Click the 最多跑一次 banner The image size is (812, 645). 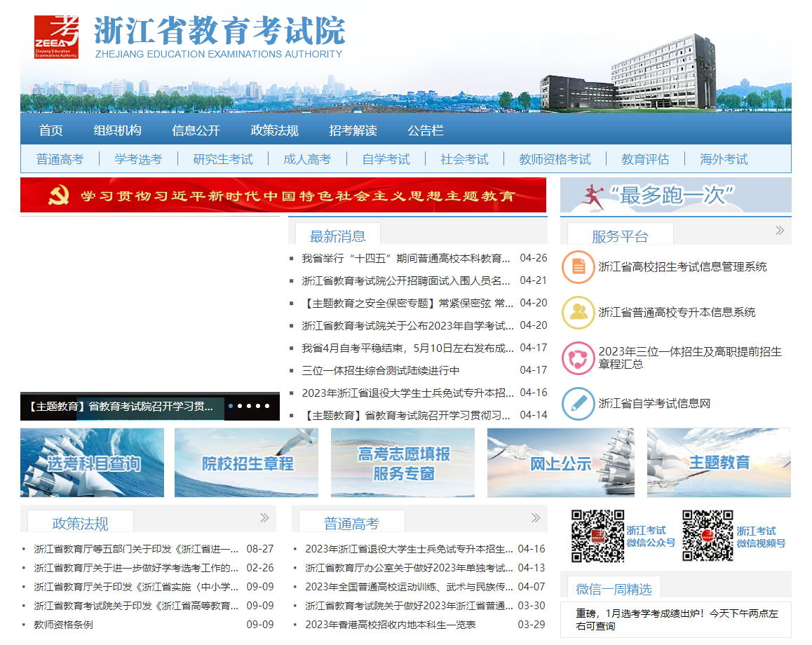tap(676, 195)
